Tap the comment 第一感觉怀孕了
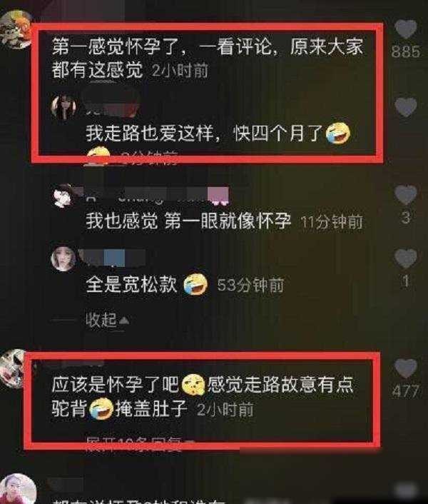Image resolution: width=428 pixels, height=504 pixels. (208, 59)
